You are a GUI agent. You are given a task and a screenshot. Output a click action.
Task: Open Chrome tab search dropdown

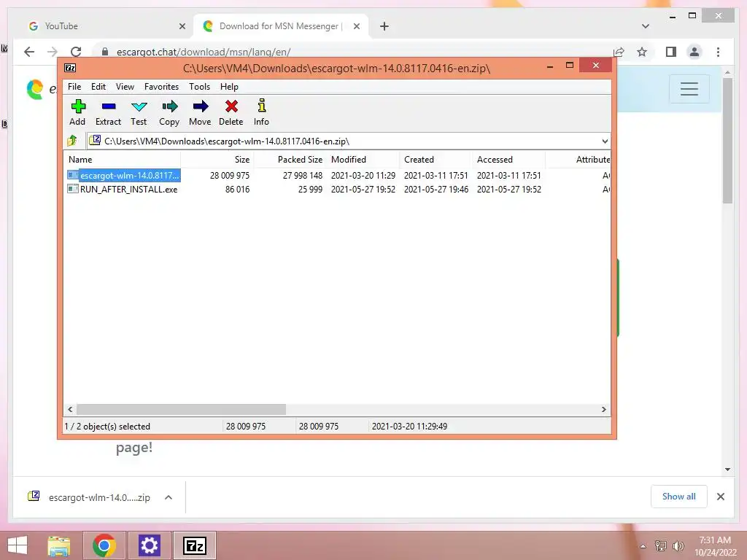pyautogui.click(x=646, y=26)
